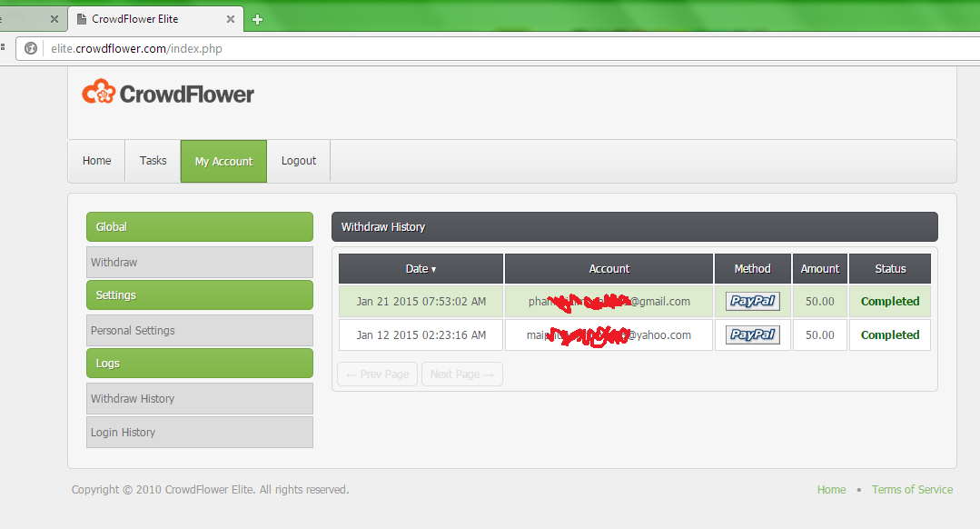Click the PayPal icon in Jan 21 row
This screenshot has width=980, height=529.
pos(753,302)
